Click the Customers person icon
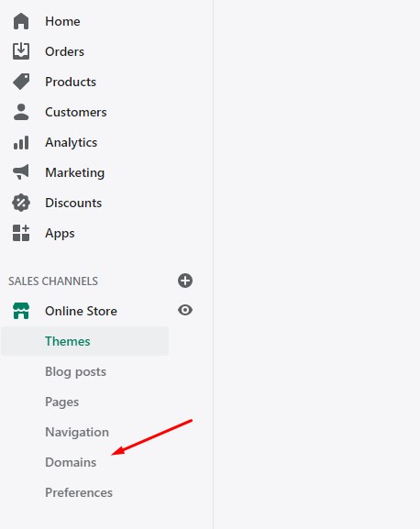The height and width of the screenshot is (529, 420). click(21, 112)
